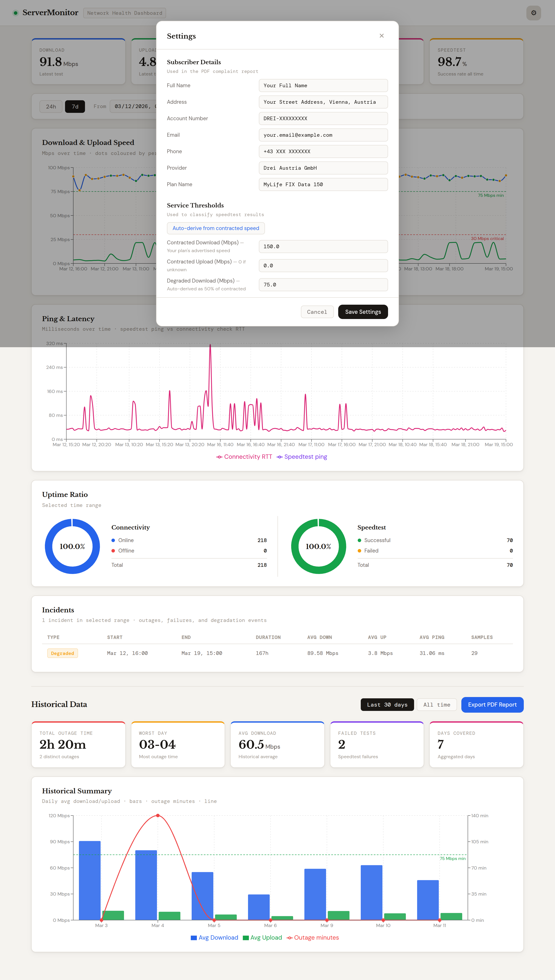Click Auto-derive from contracted speed

(216, 228)
